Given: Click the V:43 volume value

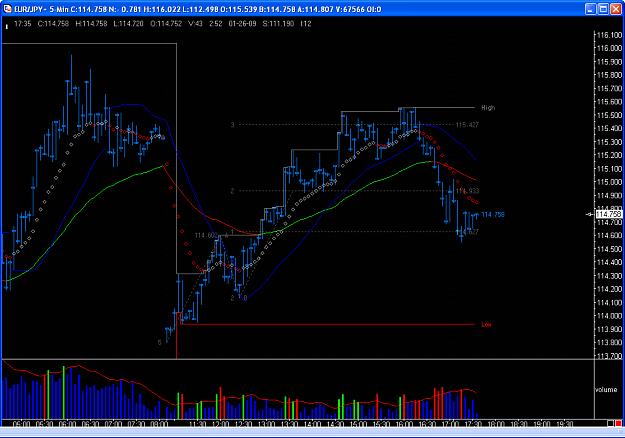Looking at the screenshot, I should coord(195,24).
